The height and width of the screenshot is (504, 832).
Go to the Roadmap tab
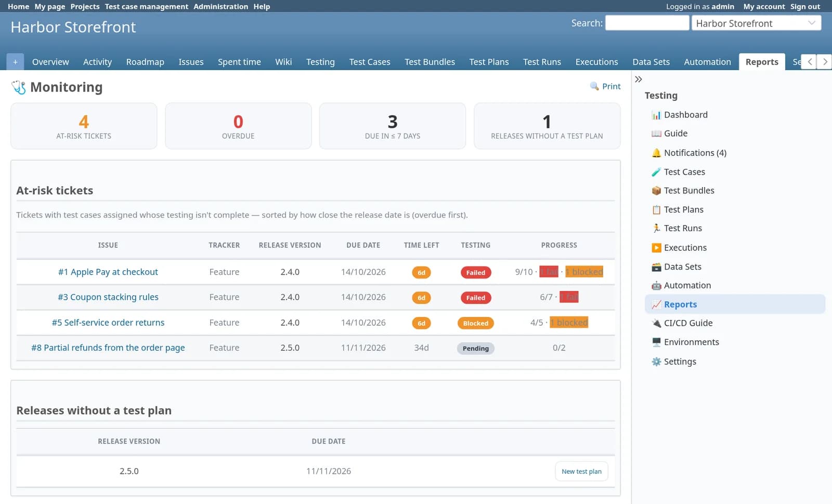click(145, 62)
